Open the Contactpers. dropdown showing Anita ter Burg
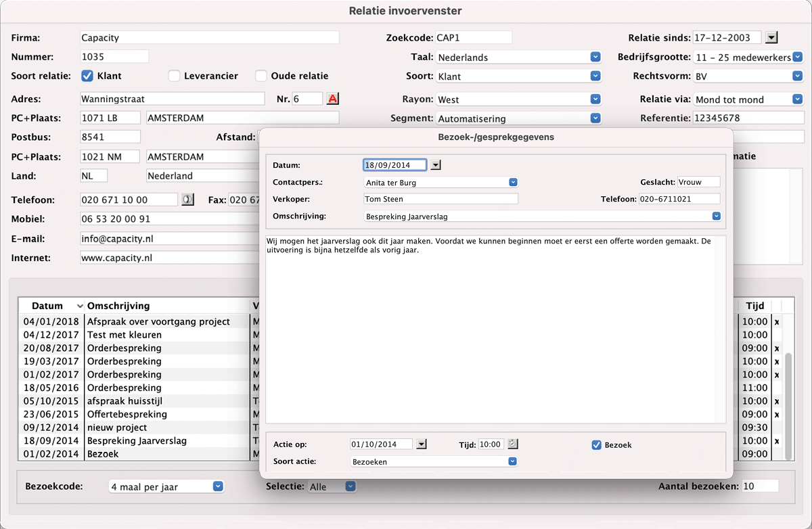Viewport: 812px width, 529px height. tap(513, 182)
